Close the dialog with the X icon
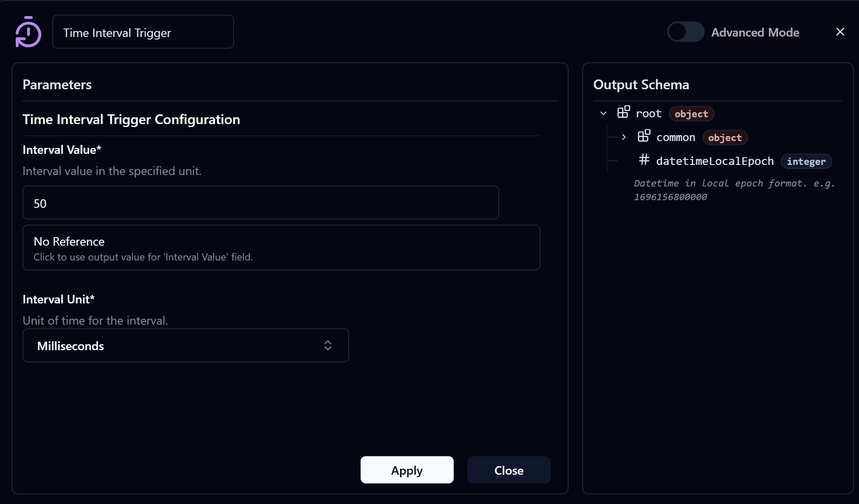859x504 pixels. point(840,32)
